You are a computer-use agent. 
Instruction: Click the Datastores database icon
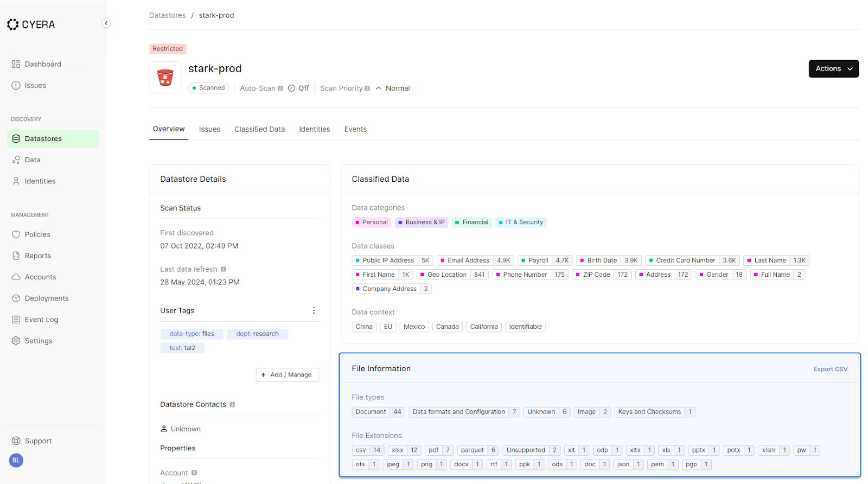[x=16, y=138]
